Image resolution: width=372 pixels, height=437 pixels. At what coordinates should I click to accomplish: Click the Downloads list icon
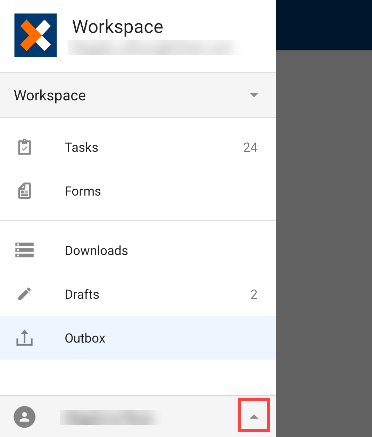(x=24, y=250)
